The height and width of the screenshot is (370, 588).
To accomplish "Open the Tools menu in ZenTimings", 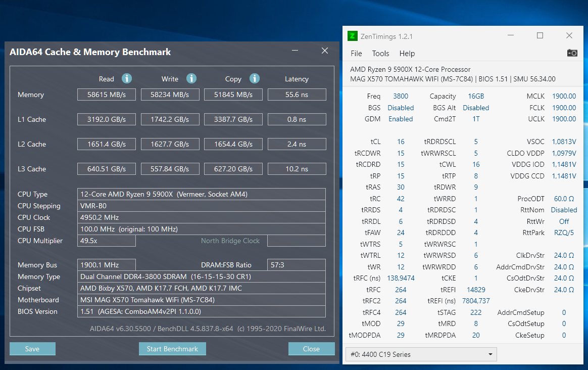I will point(380,54).
